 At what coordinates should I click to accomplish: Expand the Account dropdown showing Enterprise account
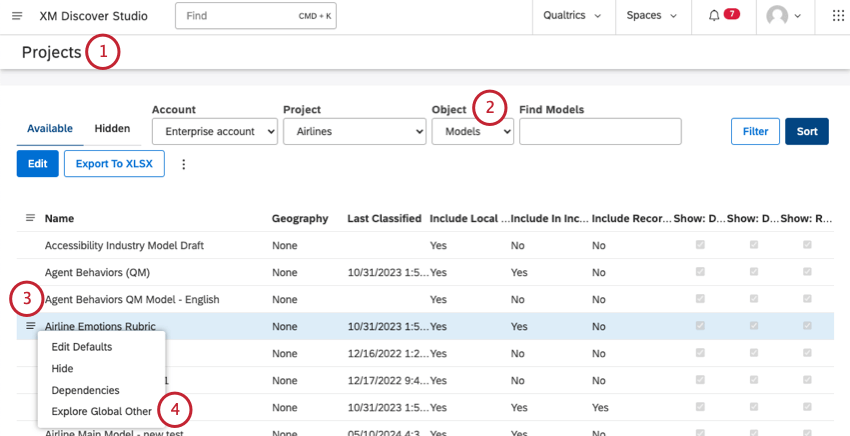215,131
